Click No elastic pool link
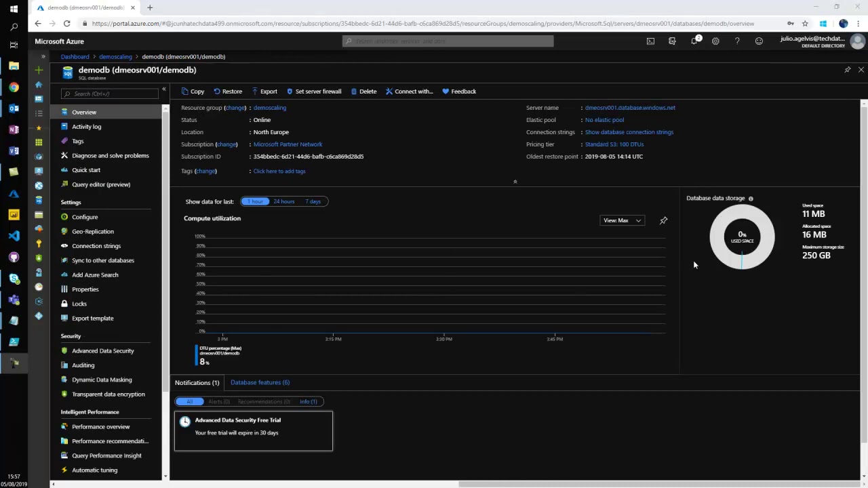The image size is (868, 488). [604, 120]
